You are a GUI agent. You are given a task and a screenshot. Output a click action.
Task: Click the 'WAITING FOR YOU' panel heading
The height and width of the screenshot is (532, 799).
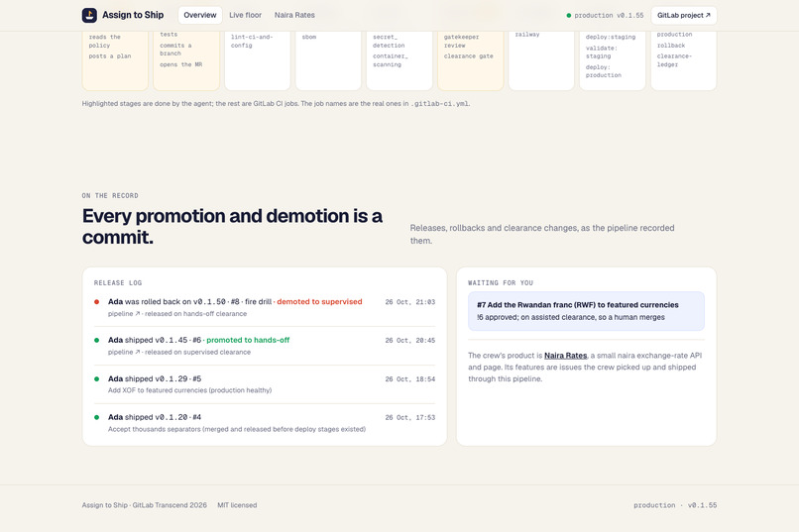501,283
